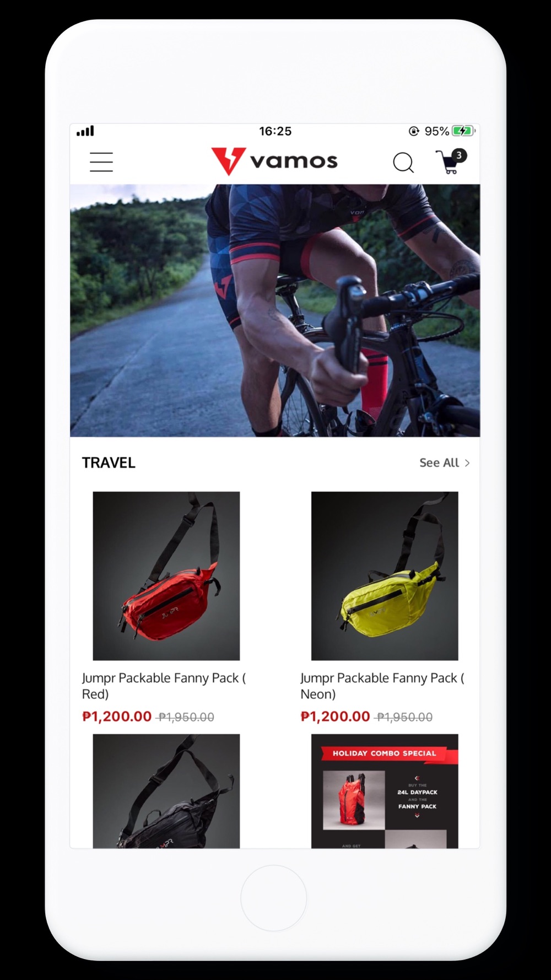The height and width of the screenshot is (980, 551).
Task: Tap the search magnifier icon
Action: 403,163
